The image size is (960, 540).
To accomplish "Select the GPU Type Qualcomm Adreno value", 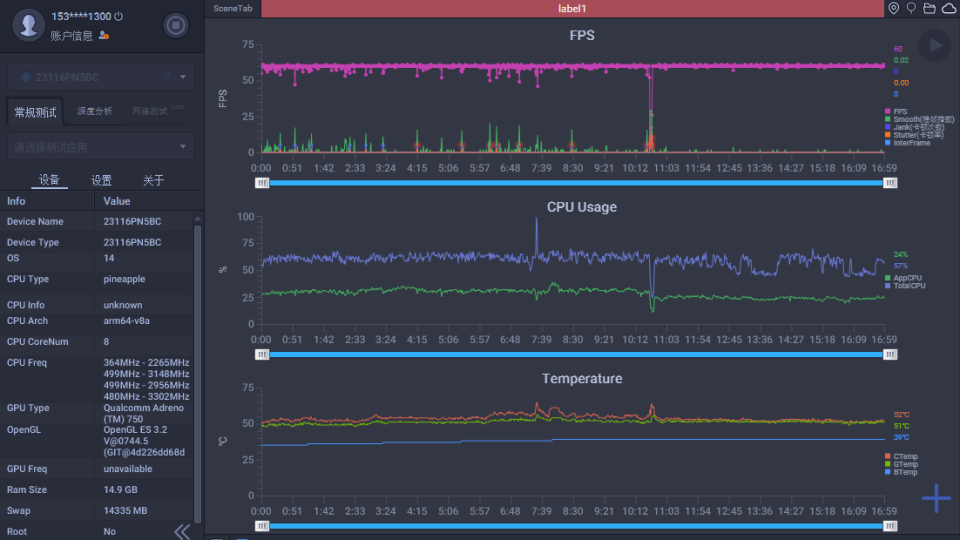I will 143,413.
